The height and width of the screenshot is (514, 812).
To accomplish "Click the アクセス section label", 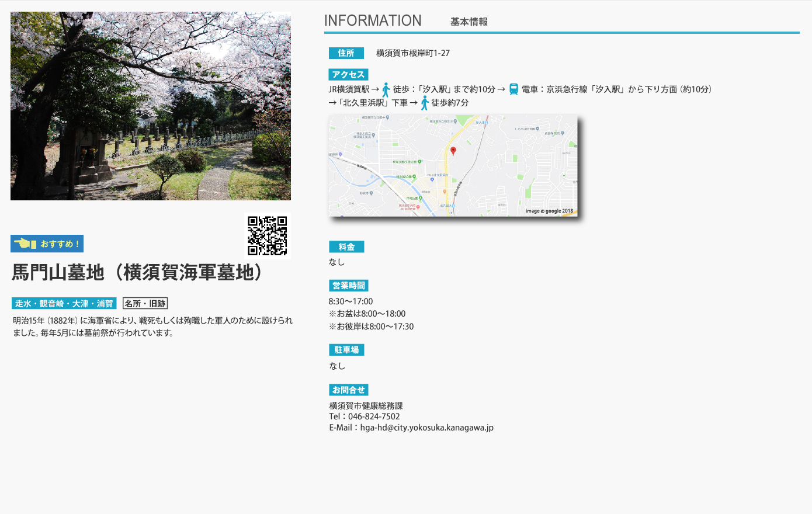I will pyautogui.click(x=348, y=75).
